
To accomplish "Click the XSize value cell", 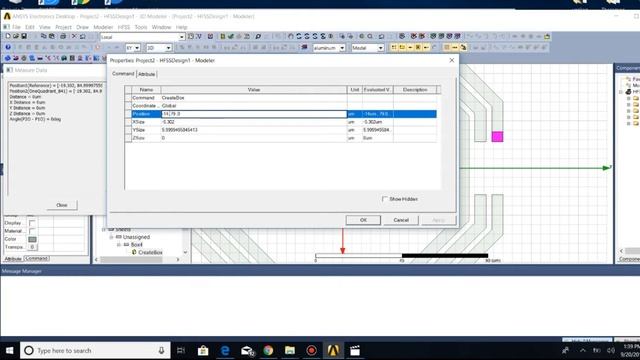I will [254, 122].
